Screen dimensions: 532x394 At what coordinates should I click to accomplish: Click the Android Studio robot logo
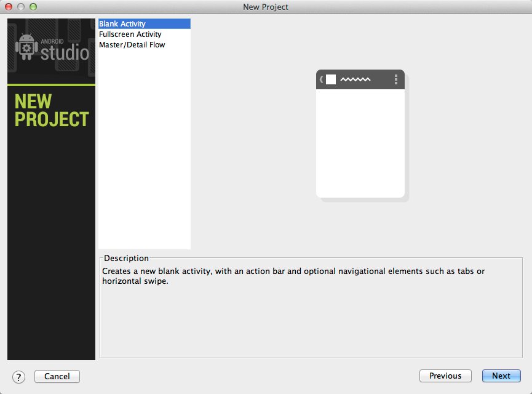point(26,47)
